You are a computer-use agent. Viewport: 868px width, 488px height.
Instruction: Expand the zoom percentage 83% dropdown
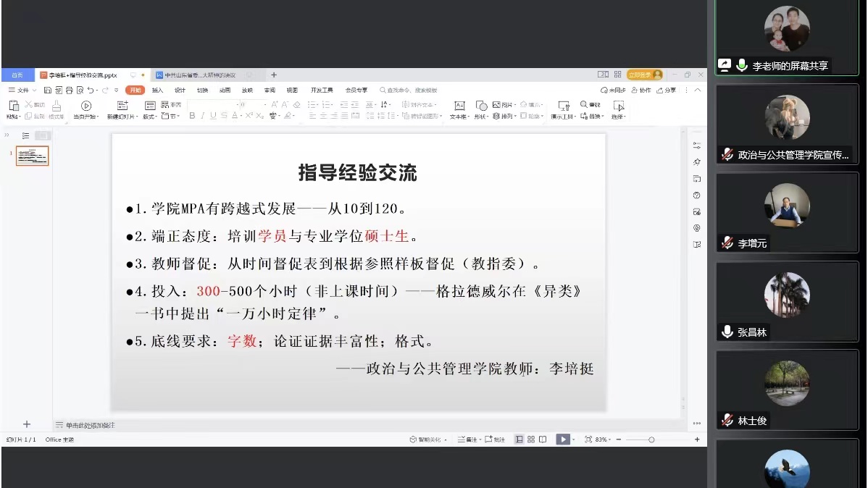tap(603, 439)
